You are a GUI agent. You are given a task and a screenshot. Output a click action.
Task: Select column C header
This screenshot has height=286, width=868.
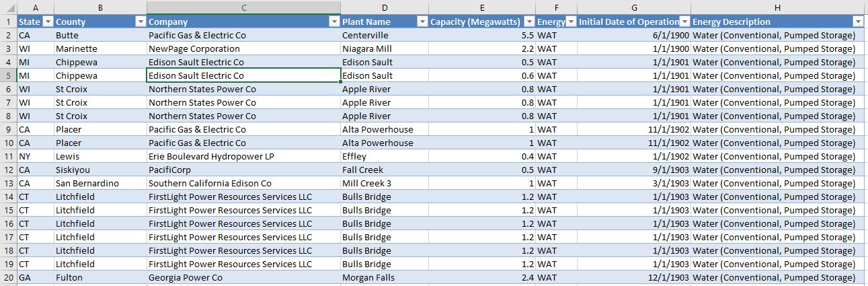[244, 7]
